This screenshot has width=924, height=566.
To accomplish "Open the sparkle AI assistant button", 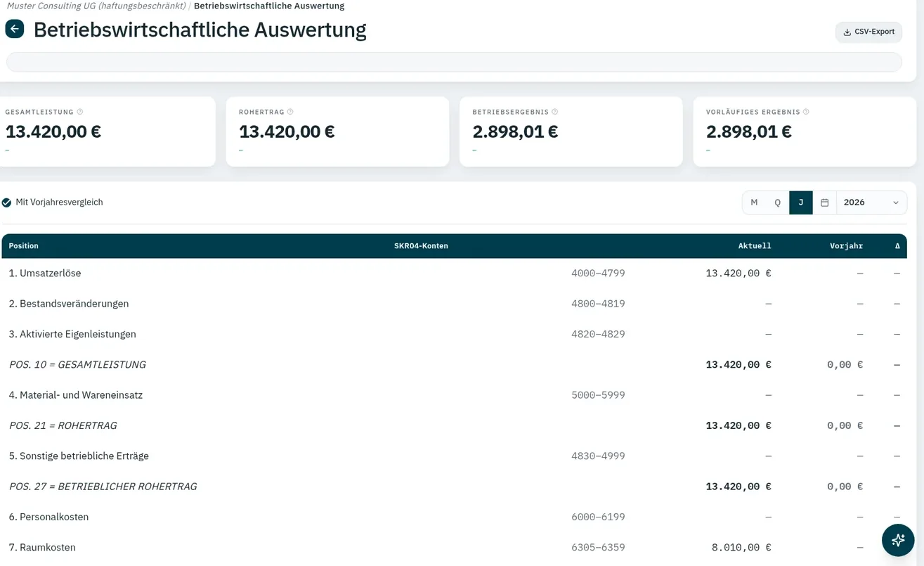I will [898, 540].
